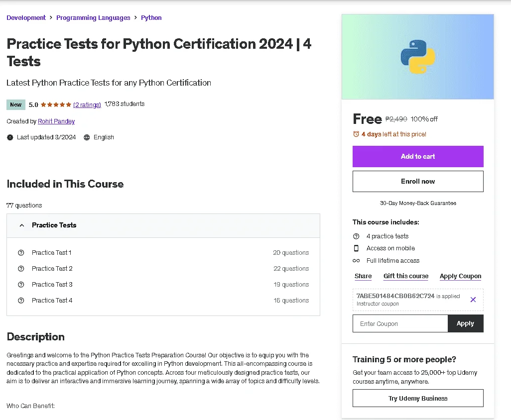Image resolution: width=511 pixels, height=420 pixels.
Task: Click the lifetime access infinity icon
Action: click(x=356, y=260)
